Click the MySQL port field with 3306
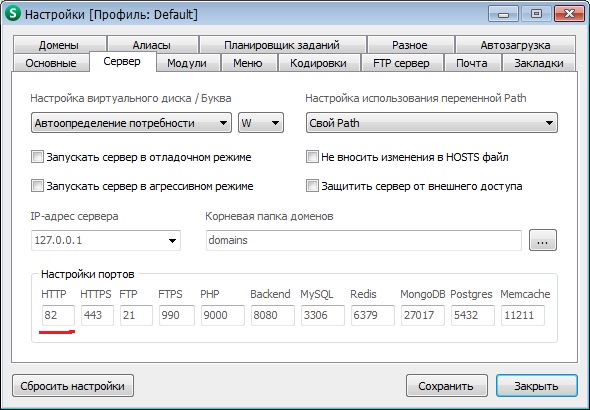The image size is (590, 410). 323,315
